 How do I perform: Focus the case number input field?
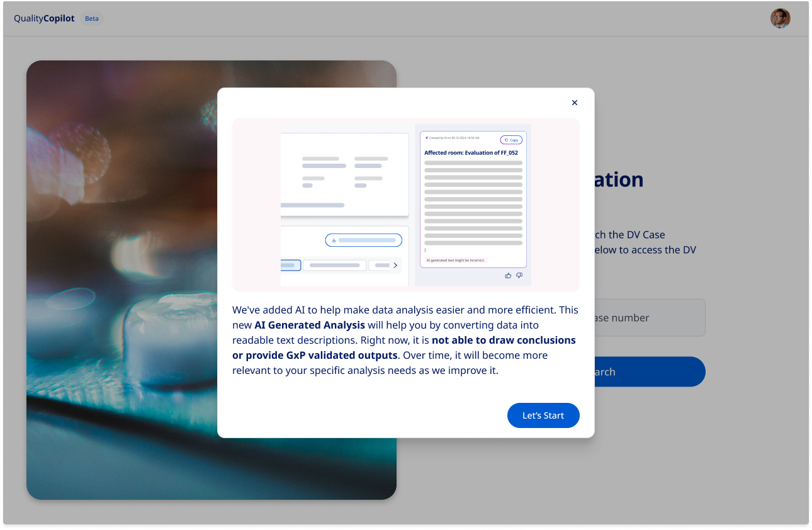650,317
